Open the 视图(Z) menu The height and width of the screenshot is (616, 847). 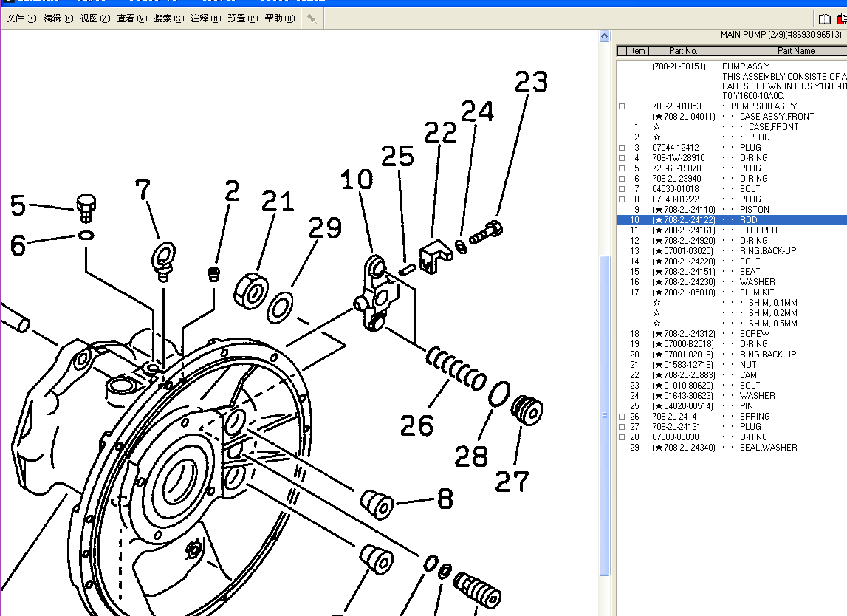pyautogui.click(x=95, y=18)
